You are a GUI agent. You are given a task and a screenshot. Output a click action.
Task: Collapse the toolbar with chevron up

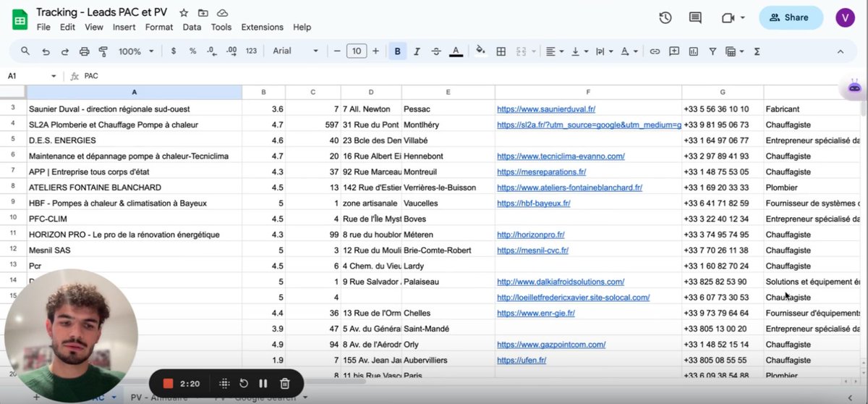(840, 51)
